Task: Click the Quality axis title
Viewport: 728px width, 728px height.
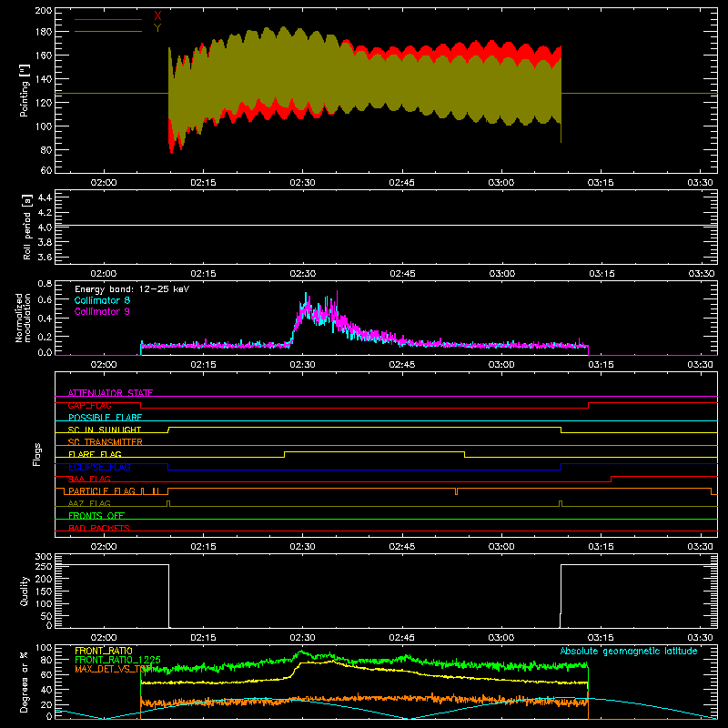Action: (25, 591)
